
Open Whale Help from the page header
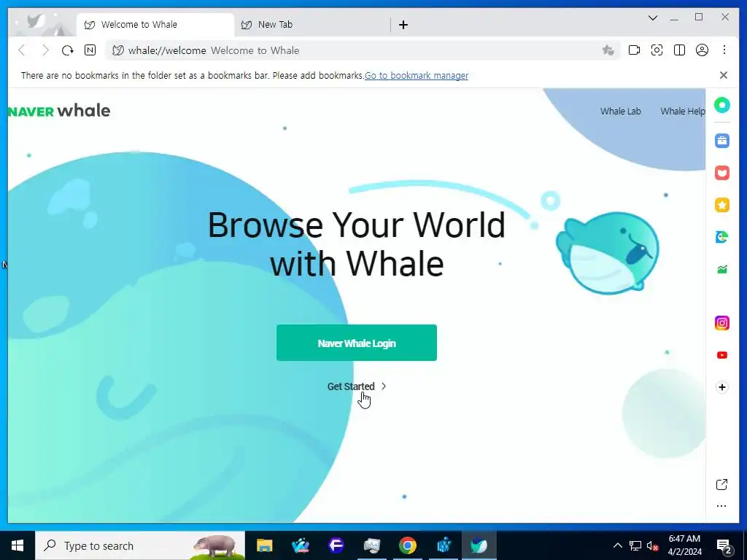coord(682,111)
